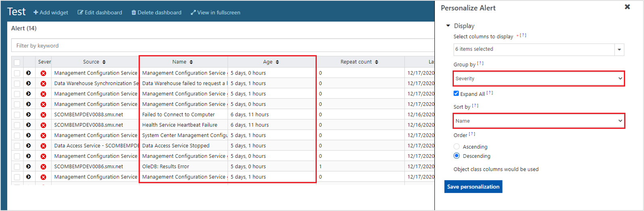
Task: Open help tooltip next to Group by
Action: point(480,63)
